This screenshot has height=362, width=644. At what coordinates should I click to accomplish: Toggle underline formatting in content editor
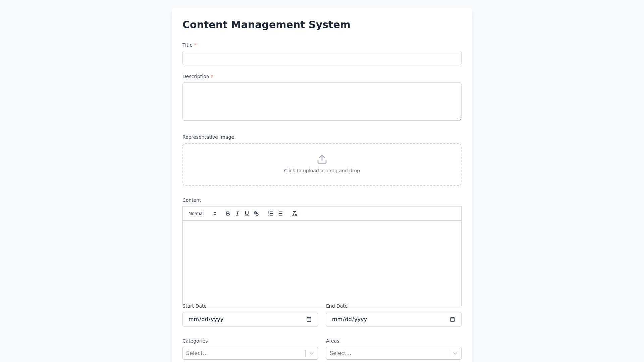(247, 214)
